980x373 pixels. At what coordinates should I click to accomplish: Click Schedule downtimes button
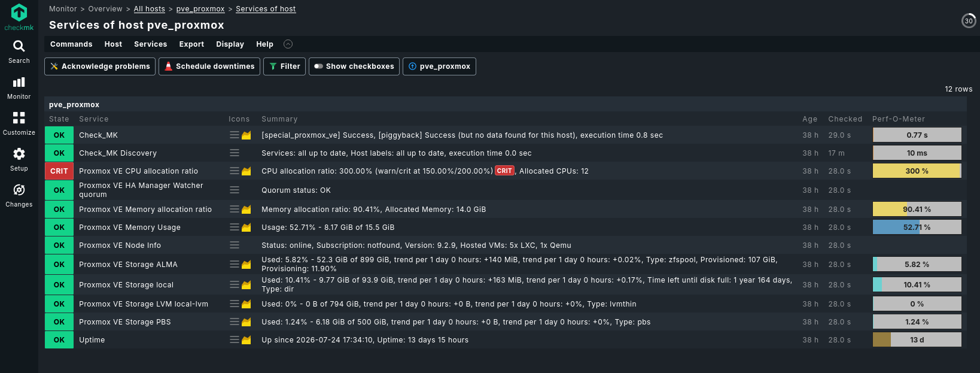(x=209, y=66)
